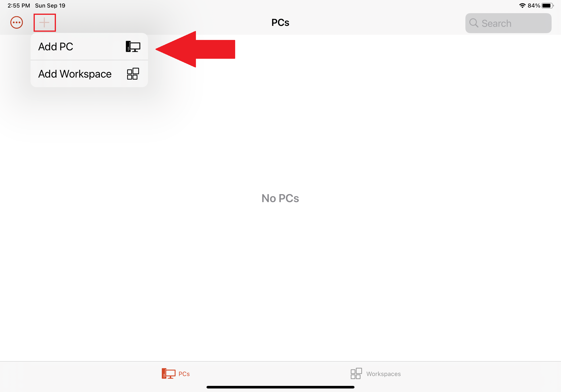Screen dimensions: 561x392
Task: Toggle the PCs view at bottom bar
Action: pyautogui.click(x=176, y=374)
